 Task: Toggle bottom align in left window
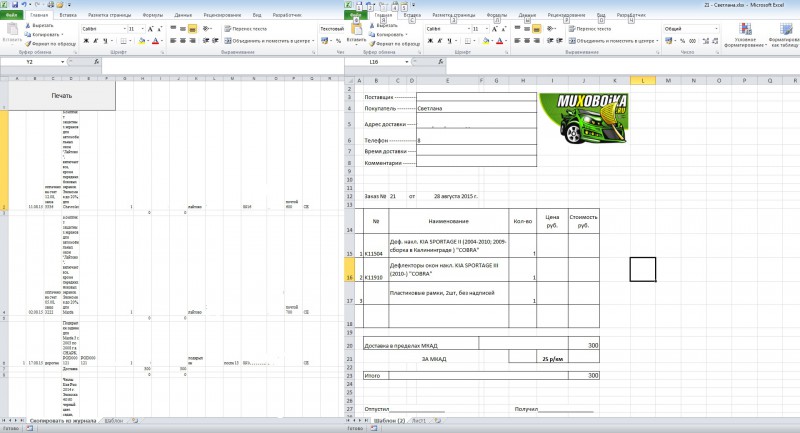click(x=192, y=29)
